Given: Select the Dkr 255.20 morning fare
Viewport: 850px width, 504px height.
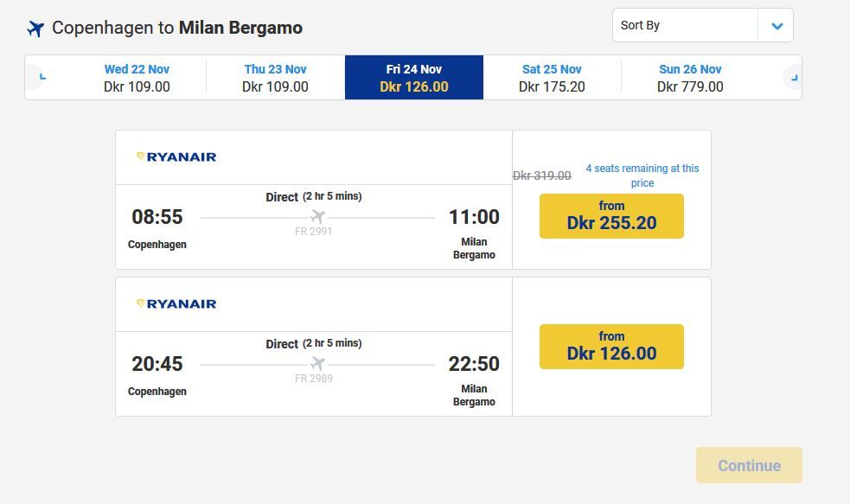Looking at the screenshot, I should pos(611,216).
